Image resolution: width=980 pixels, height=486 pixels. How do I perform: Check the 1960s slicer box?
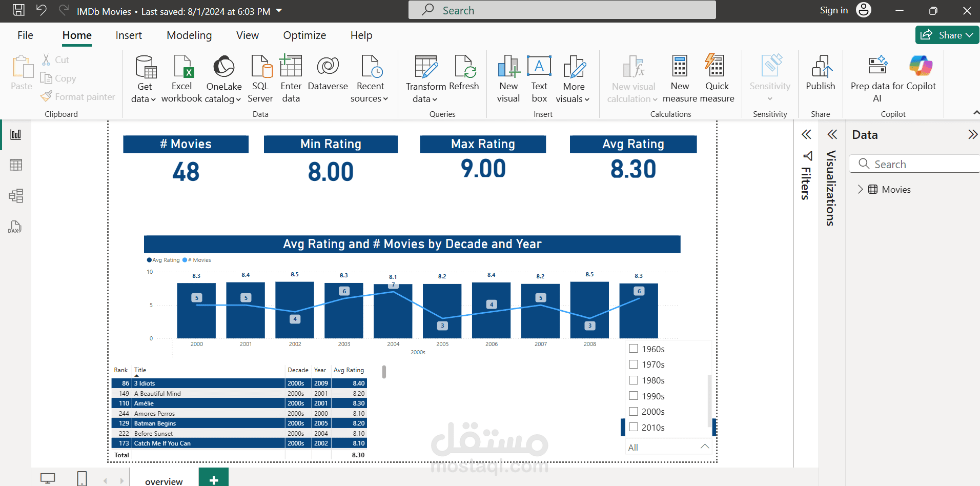point(634,349)
